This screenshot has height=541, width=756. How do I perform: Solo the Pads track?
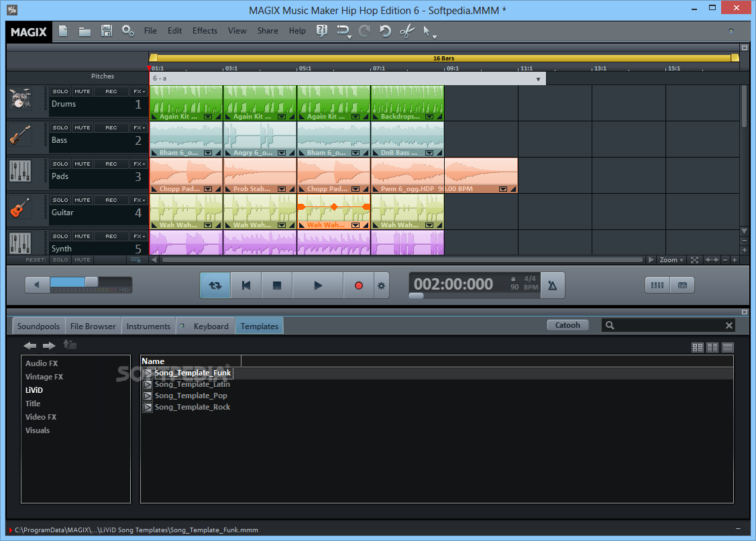60,164
